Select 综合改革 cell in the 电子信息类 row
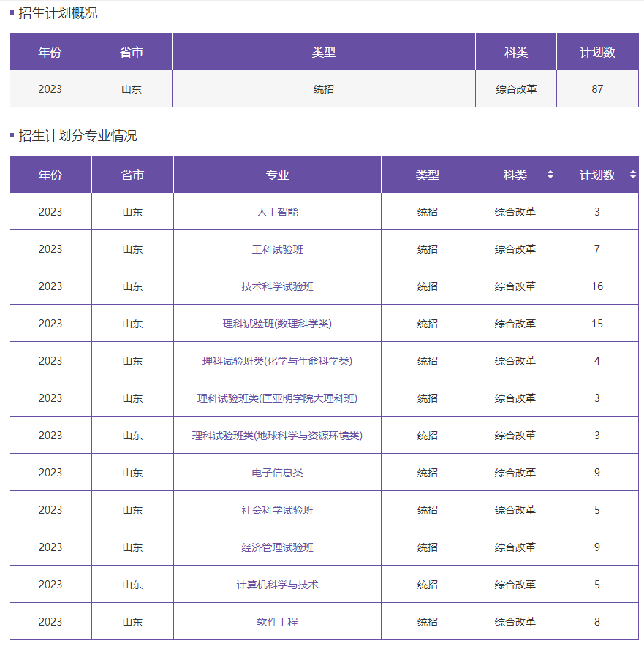The width and height of the screenshot is (644, 646). 515,473
